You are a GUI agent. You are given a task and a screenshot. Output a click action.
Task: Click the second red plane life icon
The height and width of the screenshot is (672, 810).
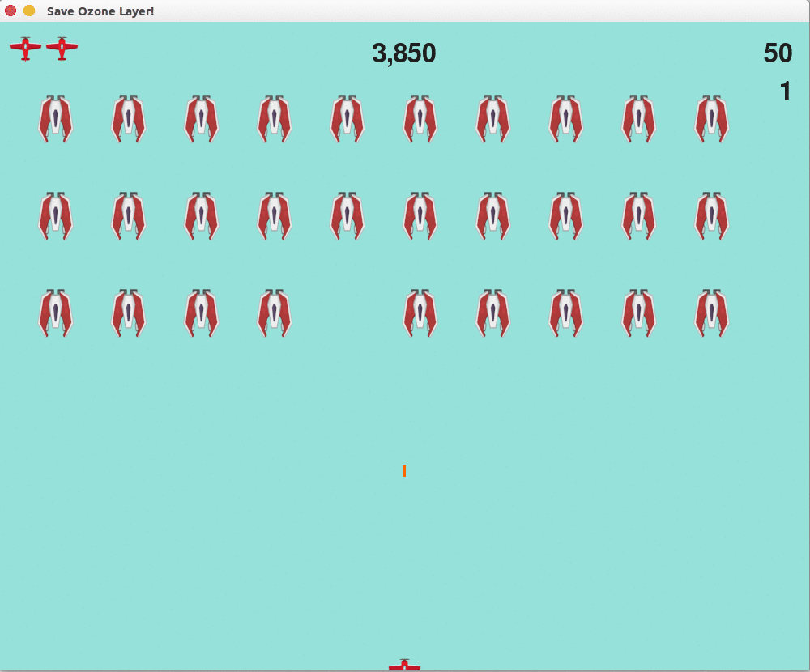click(x=62, y=49)
